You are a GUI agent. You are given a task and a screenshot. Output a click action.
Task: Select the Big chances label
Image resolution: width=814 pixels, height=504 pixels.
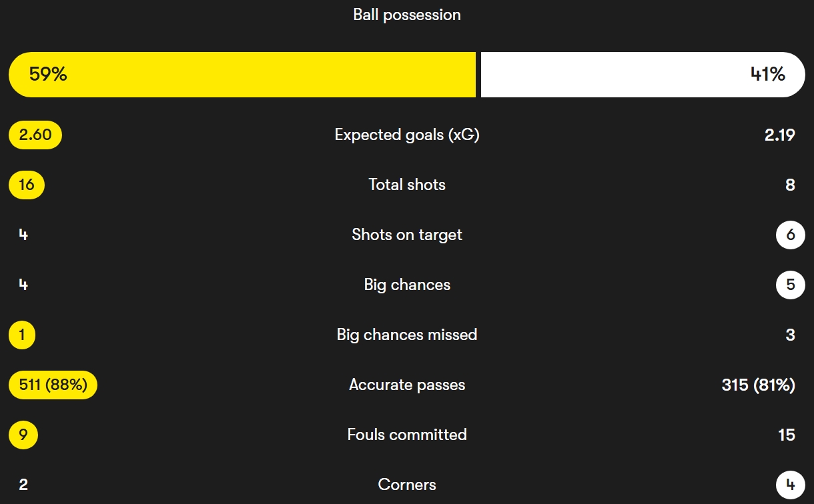(x=407, y=285)
